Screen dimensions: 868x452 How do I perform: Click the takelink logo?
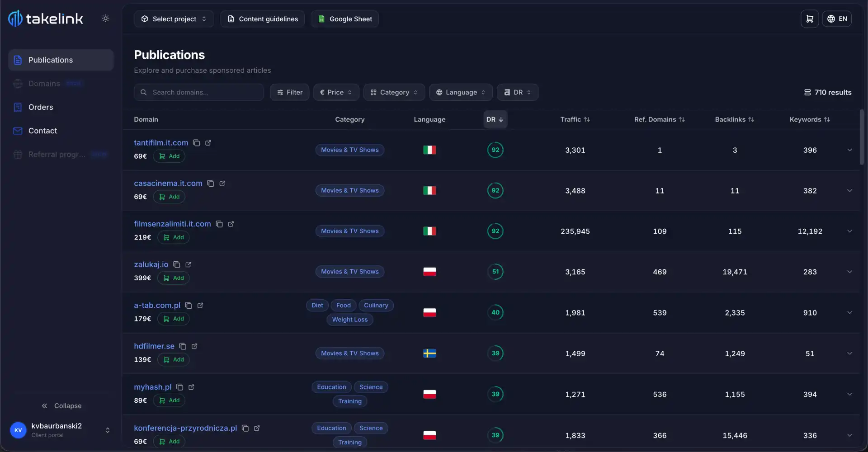pyautogui.click(x=46, y=19)
